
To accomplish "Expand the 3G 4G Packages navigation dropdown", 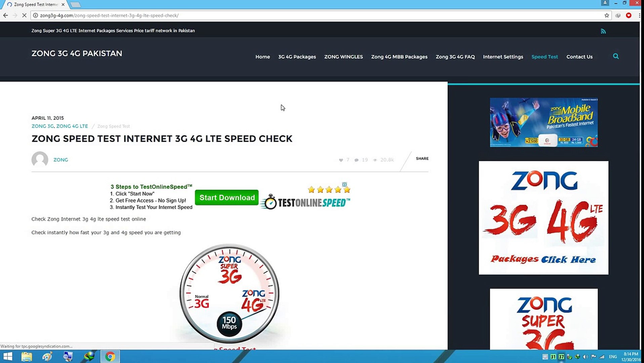I will pos(297,57).
